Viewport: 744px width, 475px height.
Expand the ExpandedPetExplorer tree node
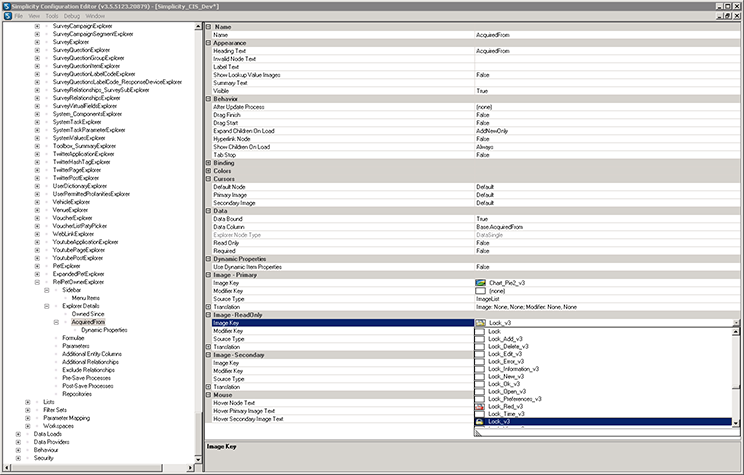point(37,274)
